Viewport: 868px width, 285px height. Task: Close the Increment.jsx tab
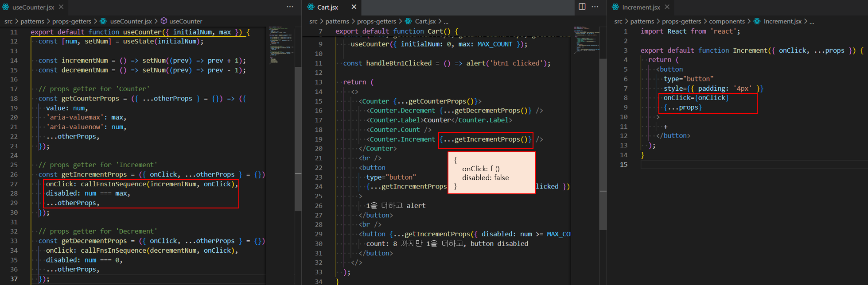click(x=667, y=7)
